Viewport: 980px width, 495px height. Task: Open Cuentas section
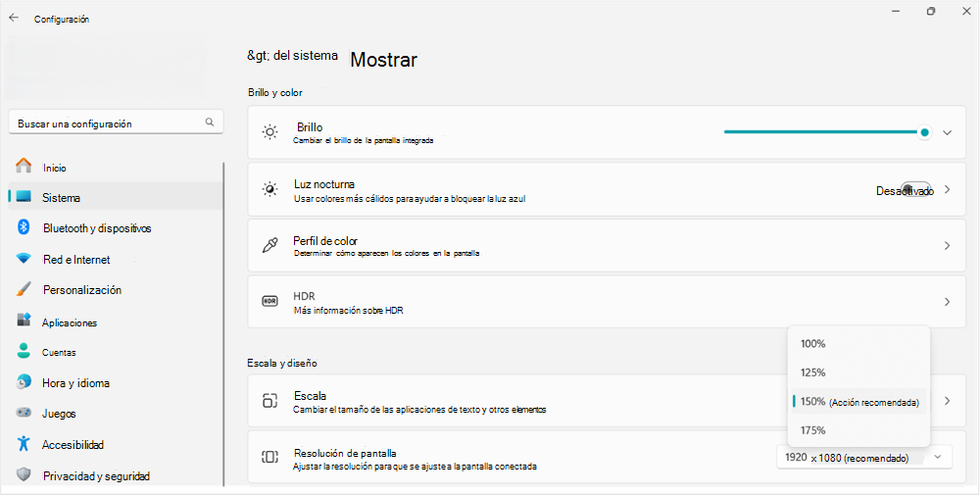pos(116,352)
